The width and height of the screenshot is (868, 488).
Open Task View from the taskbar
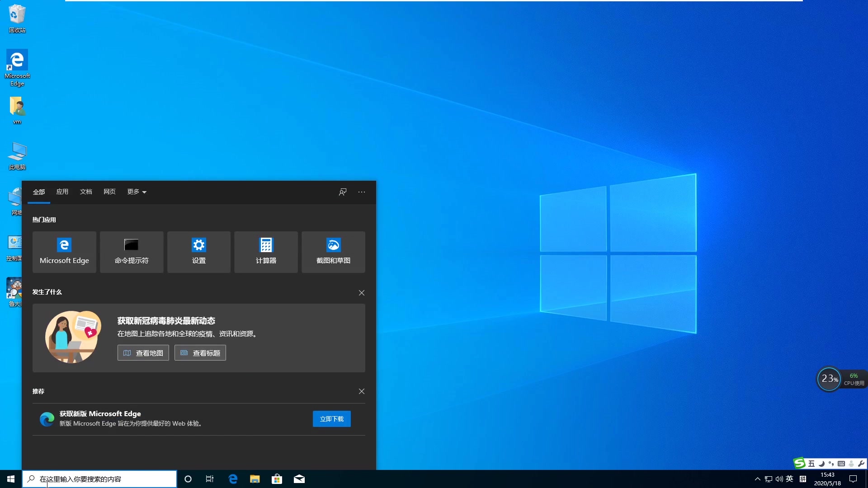[210, 479]
